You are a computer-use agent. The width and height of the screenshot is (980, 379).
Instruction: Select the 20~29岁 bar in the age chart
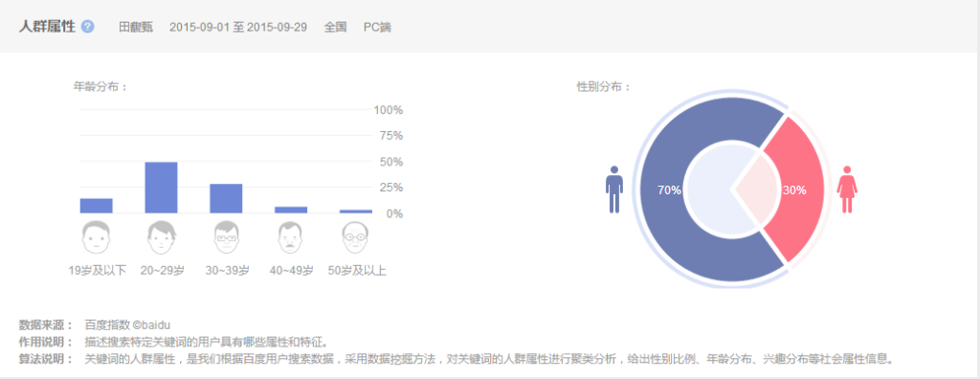(161, 188)
